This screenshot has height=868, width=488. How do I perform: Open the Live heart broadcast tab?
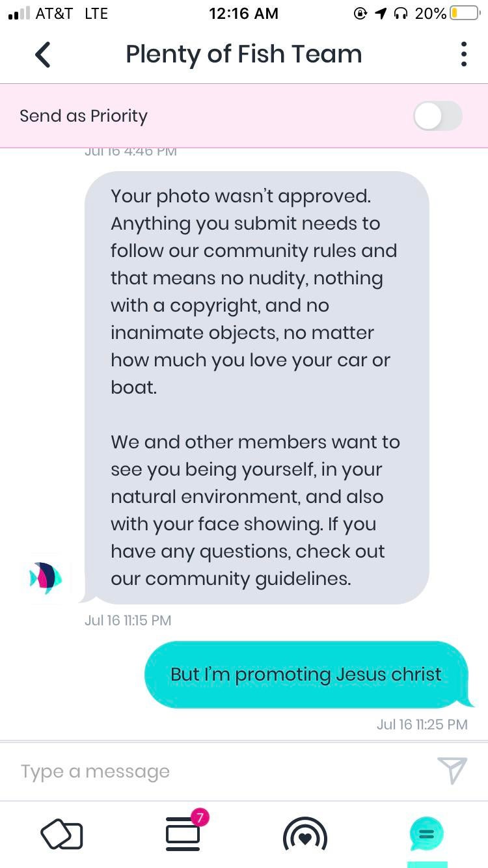(305, 835)
